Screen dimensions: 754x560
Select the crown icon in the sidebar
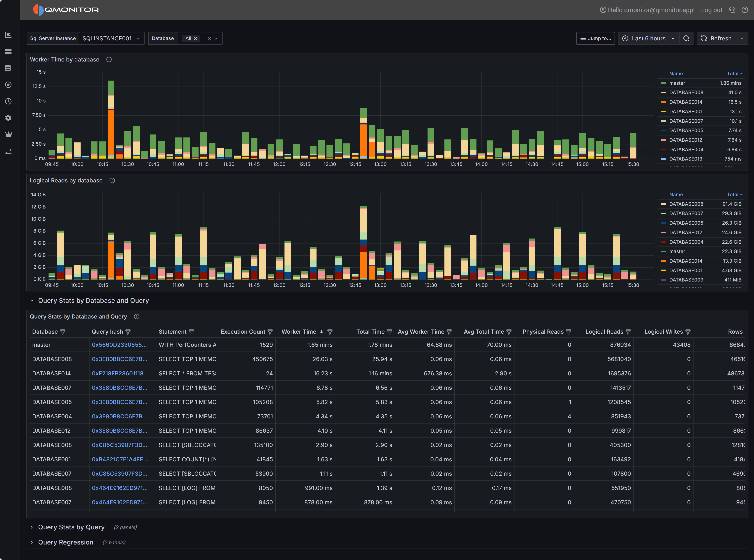click(x=8, y=134)
